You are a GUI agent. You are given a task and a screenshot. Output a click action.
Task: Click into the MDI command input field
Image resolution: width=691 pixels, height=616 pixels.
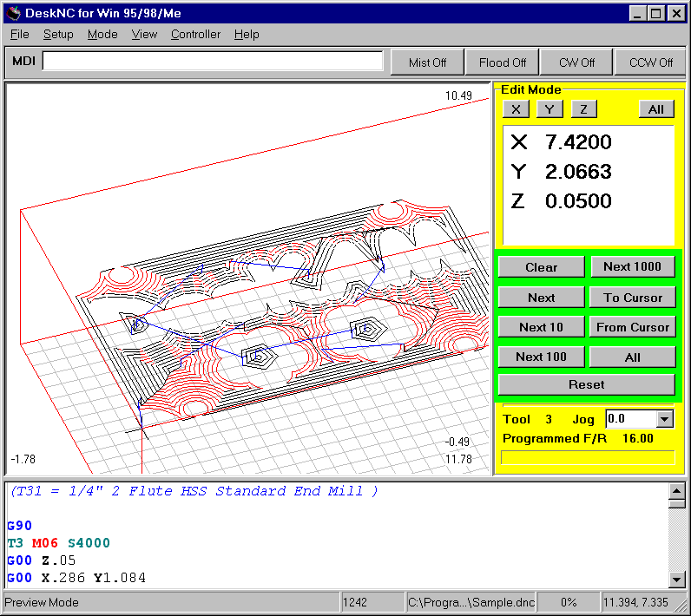213,62
